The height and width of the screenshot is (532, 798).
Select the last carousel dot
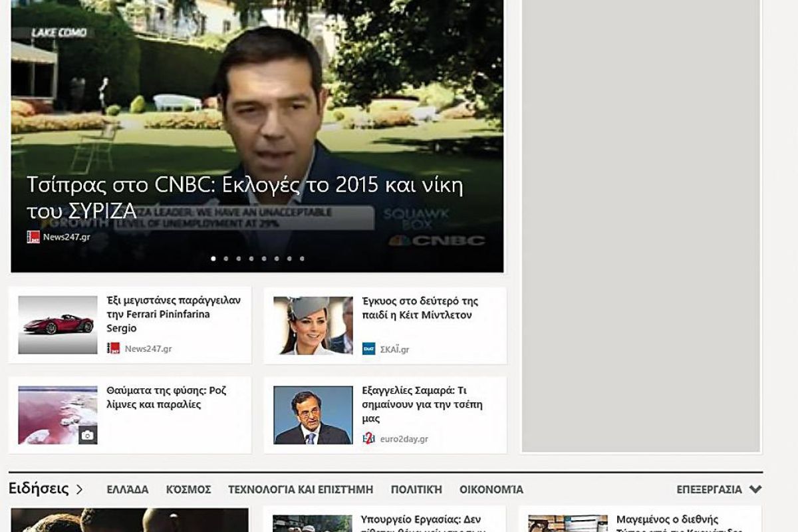302,259
